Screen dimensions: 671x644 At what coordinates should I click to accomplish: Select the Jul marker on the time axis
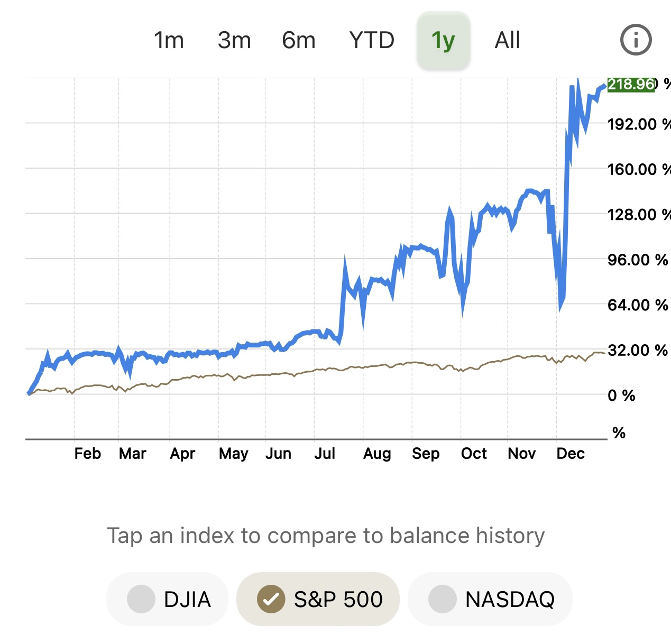[324, 454]
